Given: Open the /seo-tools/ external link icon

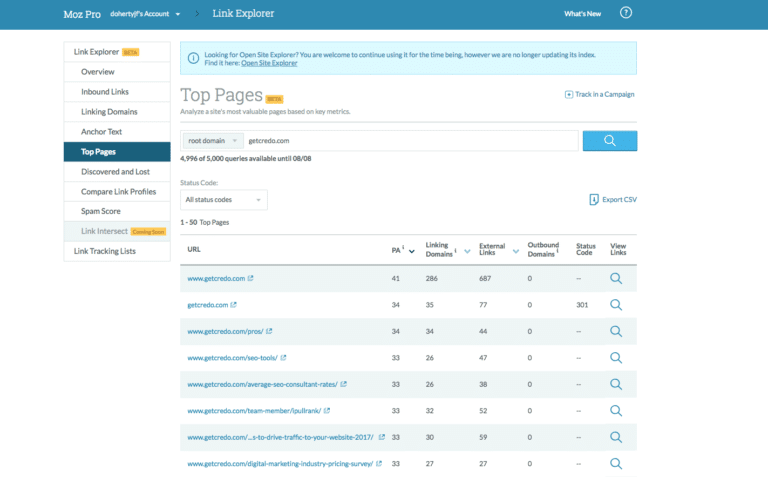Looking at the screenshot, I should pos(283,358).
